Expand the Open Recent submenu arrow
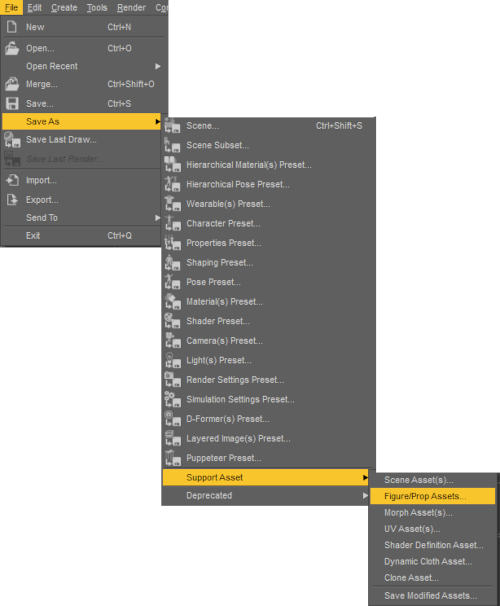 click(x=157, y=66)
